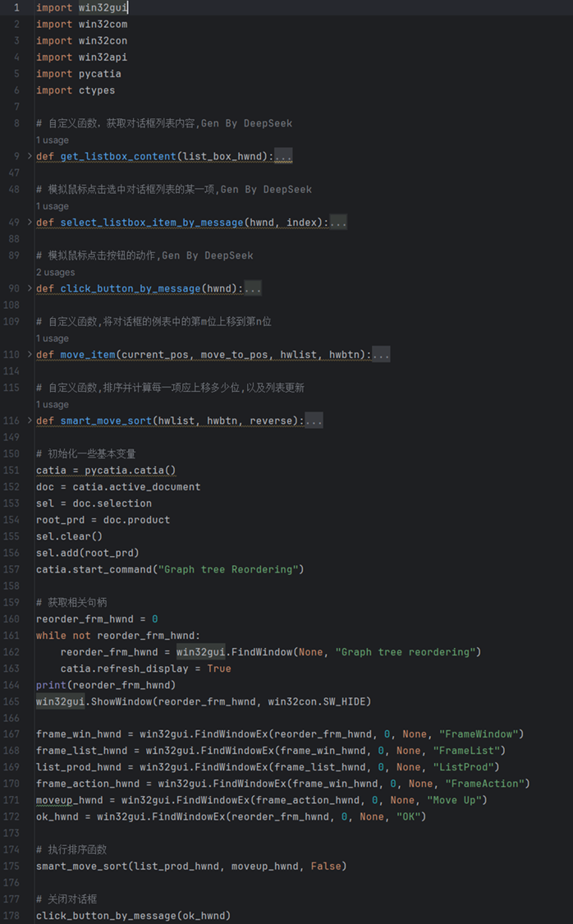Click the "Move Up" string literal
This screenshot has height=924, width=573.
pos(454,800)
